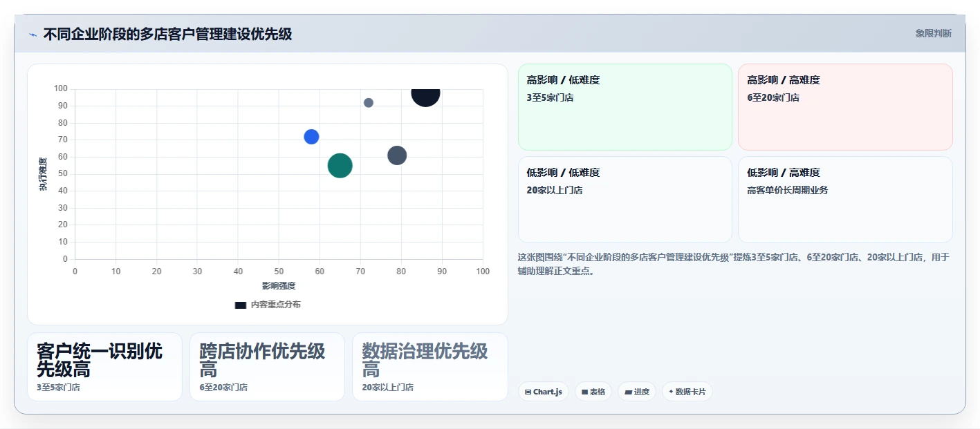Select the 跨店协作优先级高 stat card

click(267, 367)
